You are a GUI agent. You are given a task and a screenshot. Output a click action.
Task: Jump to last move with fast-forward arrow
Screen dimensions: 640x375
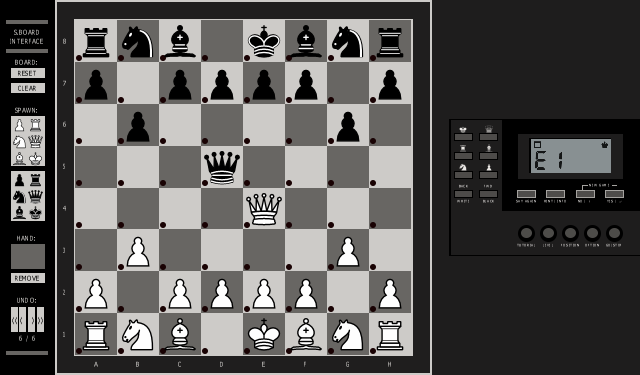[x=40, y=320]
